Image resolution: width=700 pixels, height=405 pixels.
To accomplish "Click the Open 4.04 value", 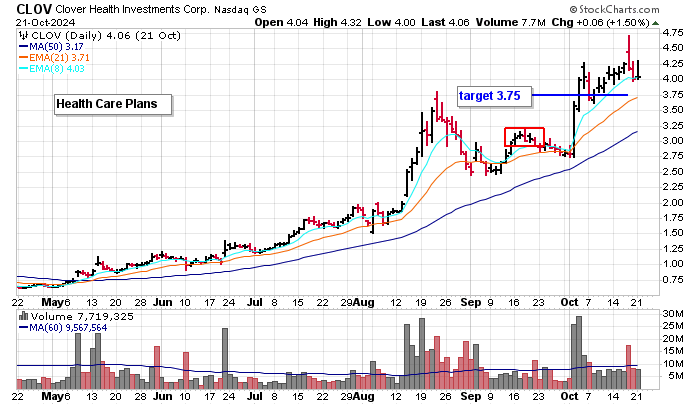I will [281, 22].
